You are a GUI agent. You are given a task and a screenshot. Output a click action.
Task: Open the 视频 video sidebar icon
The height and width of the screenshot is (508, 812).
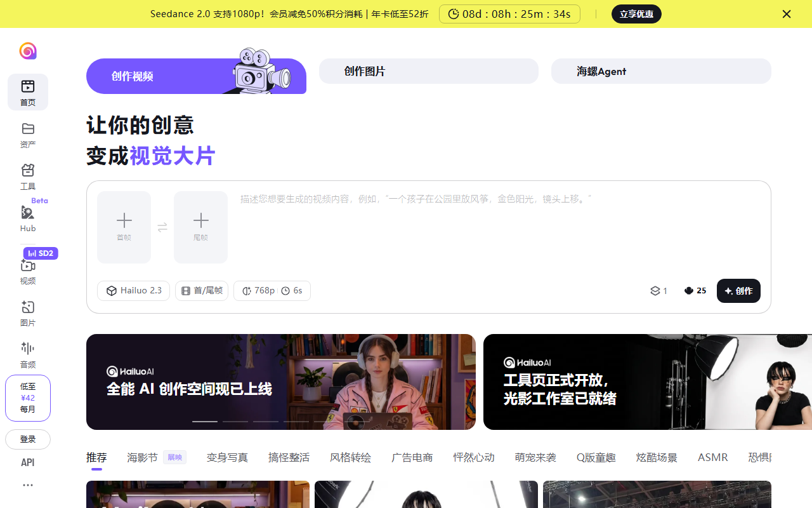click(x=28, y=271)
